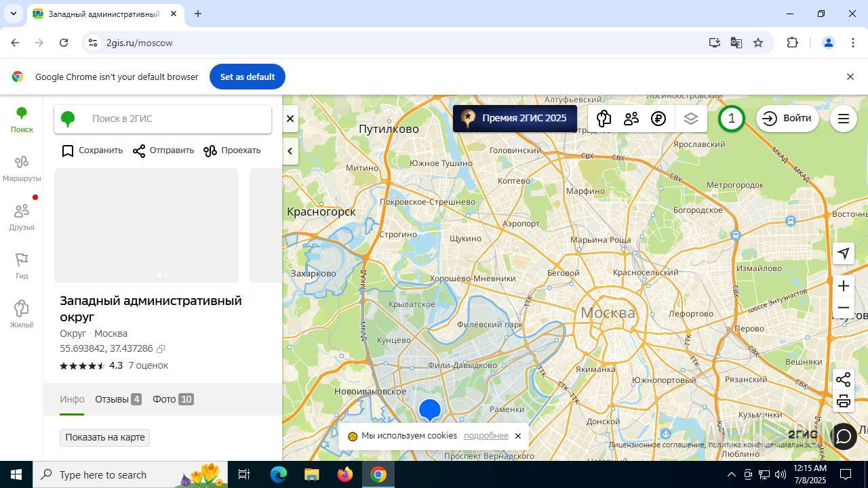Click the green circled 1 notification badge
Viewport: 868px width, 488px height.
pos(731,119)
